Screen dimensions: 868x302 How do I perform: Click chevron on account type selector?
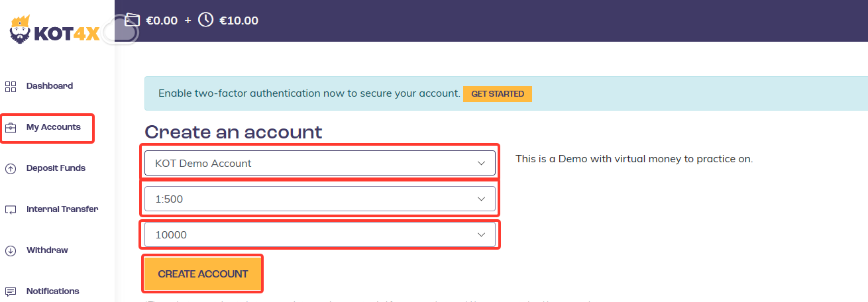pos(482,164)
